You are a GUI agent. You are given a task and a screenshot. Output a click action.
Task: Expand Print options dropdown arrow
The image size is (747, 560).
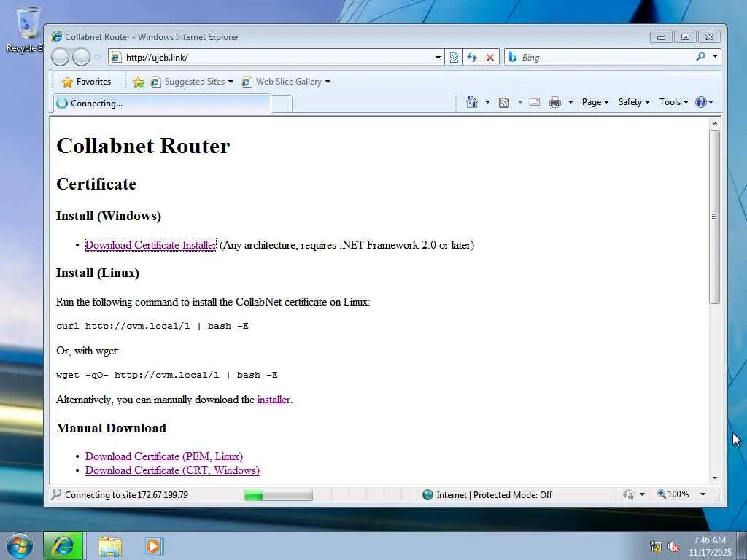point(570,102)
